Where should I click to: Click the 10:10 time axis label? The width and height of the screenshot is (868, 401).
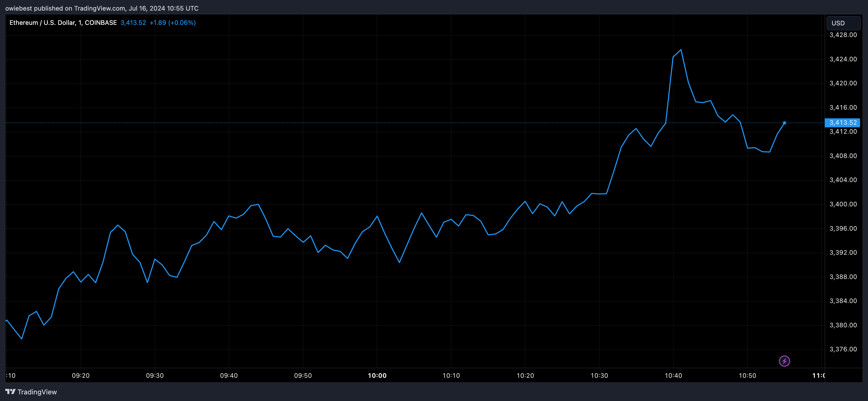[451, 375]
